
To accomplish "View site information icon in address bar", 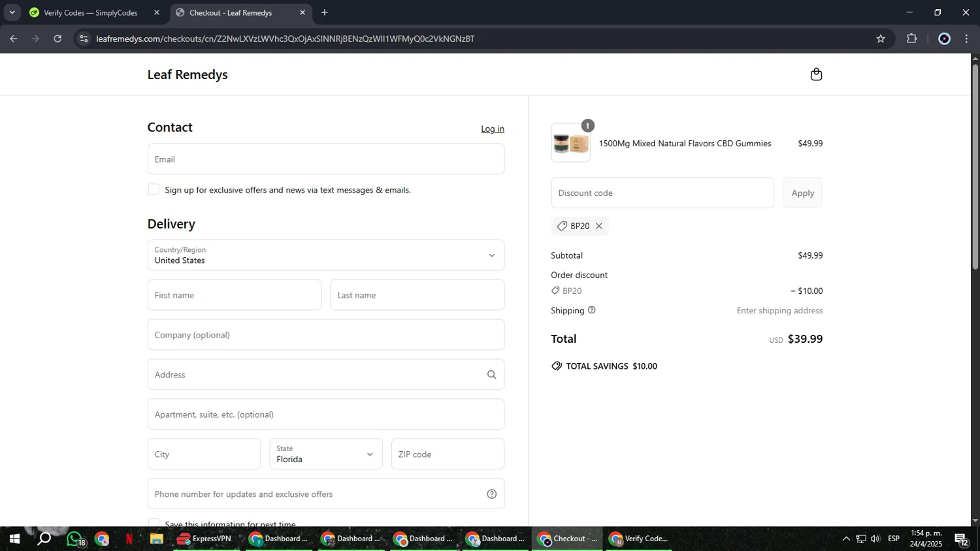I will coord(84,39).
